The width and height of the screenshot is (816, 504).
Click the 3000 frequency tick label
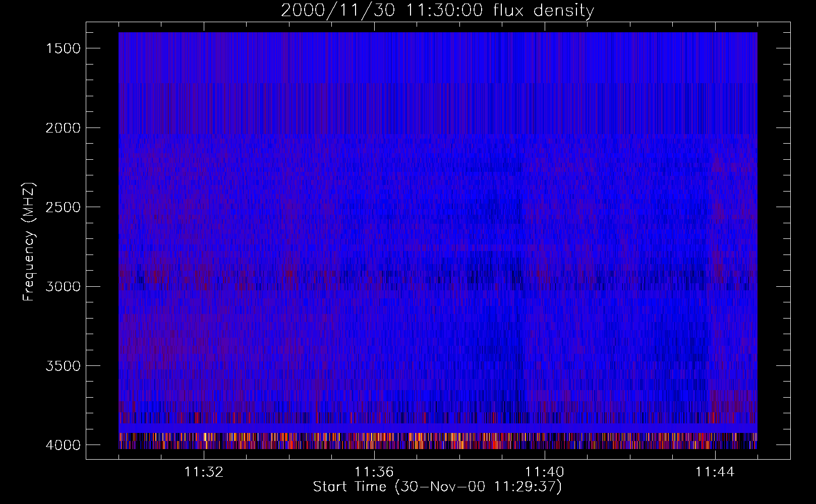point(63,287)
